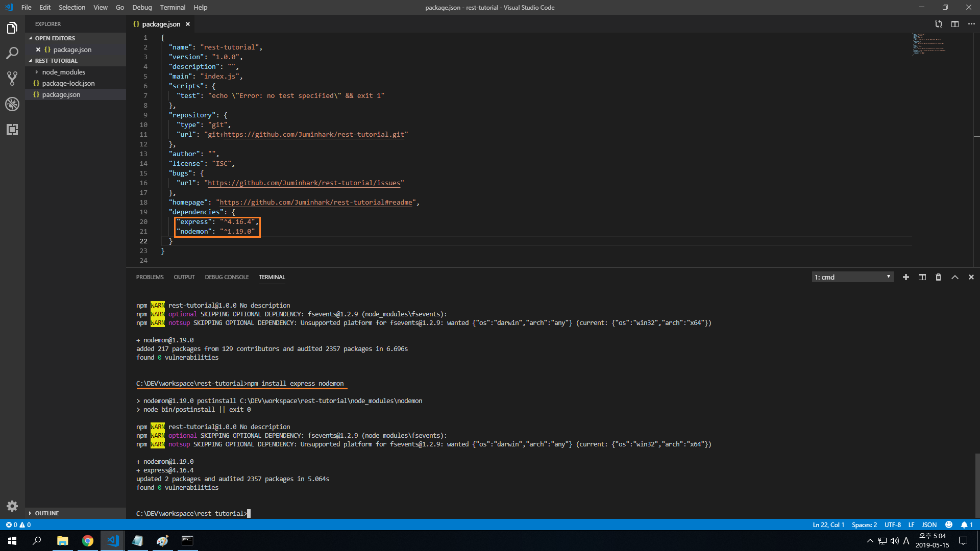The width and height of the screenshot is (980, 551).
Task: Open the Help menu
Action: click(x=201, y=7)
